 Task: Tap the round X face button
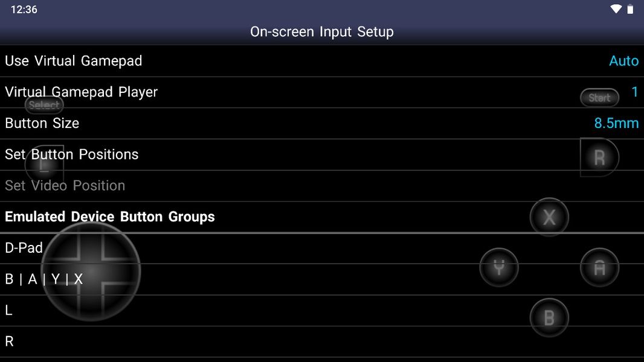(x=549, y=217)
